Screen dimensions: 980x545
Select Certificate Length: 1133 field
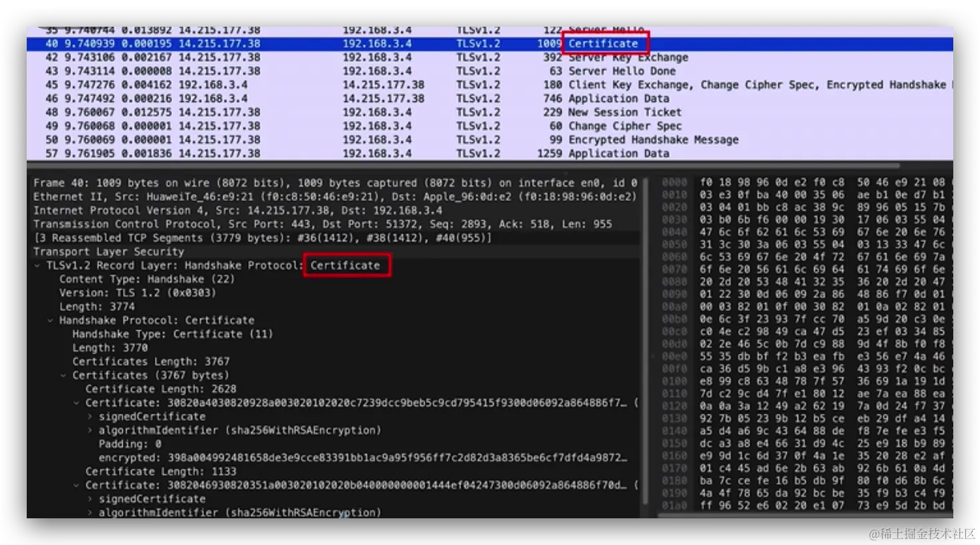tap(160, 472)
